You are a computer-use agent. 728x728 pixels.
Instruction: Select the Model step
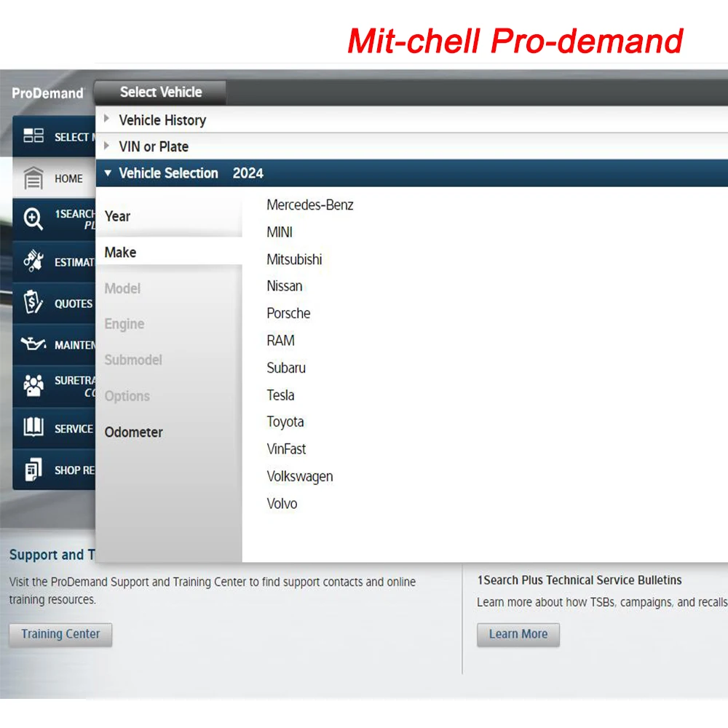tap(122, 288)
